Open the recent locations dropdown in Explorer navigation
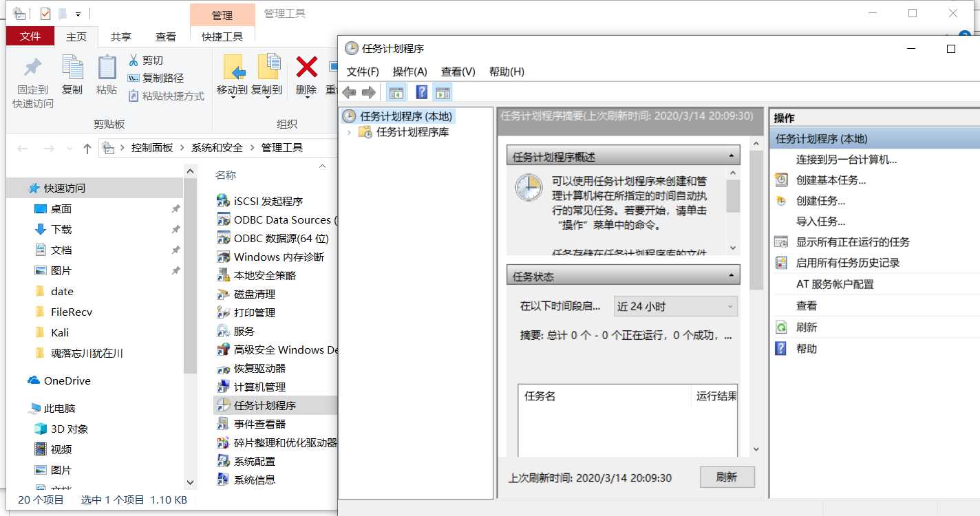 coord(69,149)
